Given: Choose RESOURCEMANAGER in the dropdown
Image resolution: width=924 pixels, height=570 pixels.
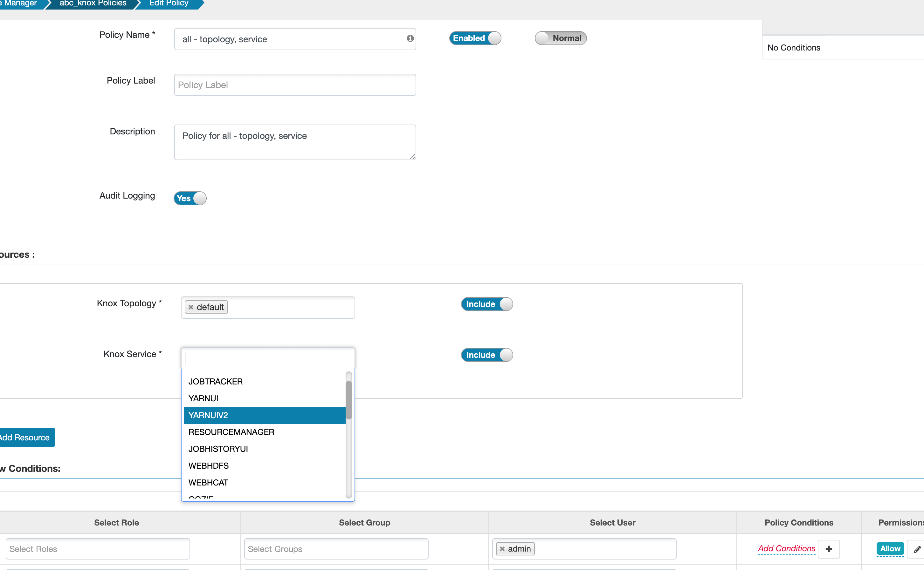Looking at the screenshot, I should point(231,432).
